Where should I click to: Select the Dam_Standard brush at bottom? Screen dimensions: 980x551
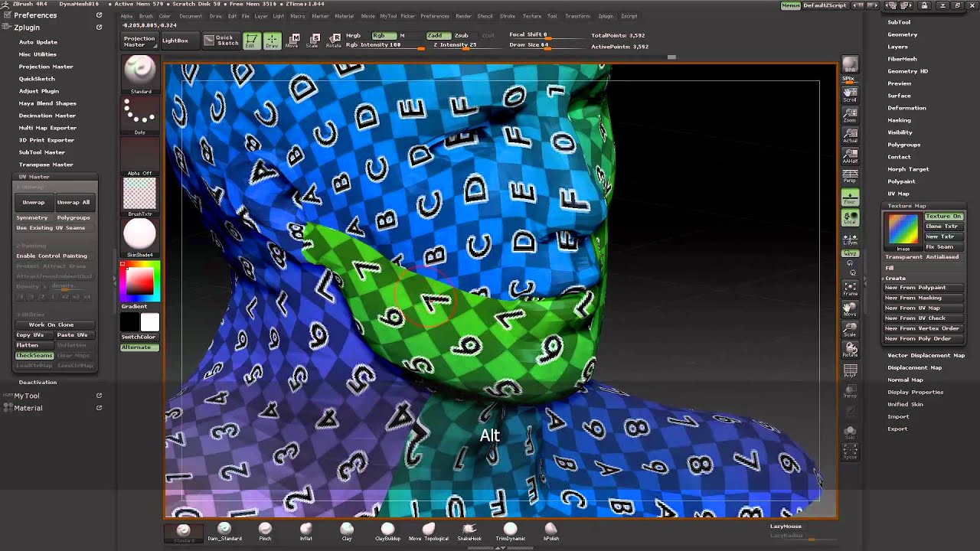(224, 532)
